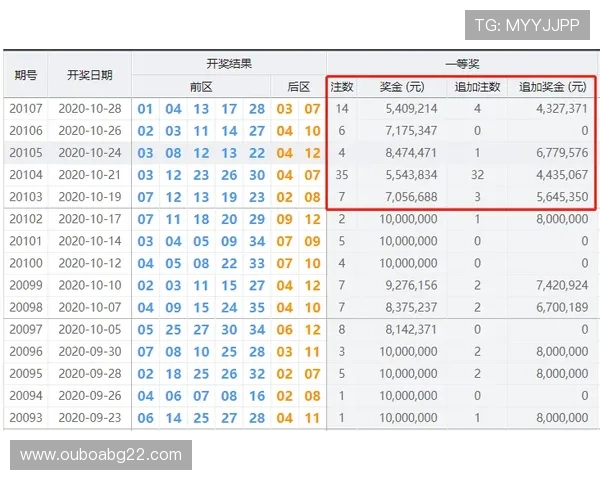This screenshot has height=480, width=600.
Task: Select prize amount 8,375,237
Action: 411,307
